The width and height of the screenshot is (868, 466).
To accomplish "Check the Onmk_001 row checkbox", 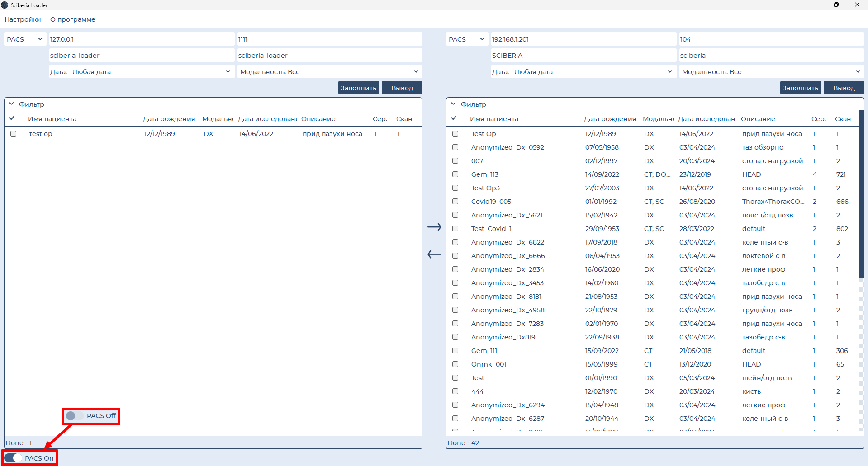I will click(455, 364).
